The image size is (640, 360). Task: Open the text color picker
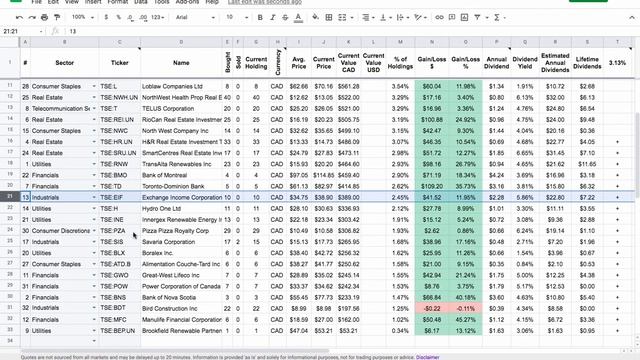click(x=298, y=18)
